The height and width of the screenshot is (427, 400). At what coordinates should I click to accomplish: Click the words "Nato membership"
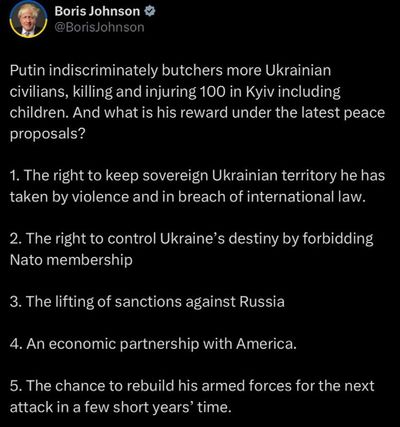click(x=71, y=260)
